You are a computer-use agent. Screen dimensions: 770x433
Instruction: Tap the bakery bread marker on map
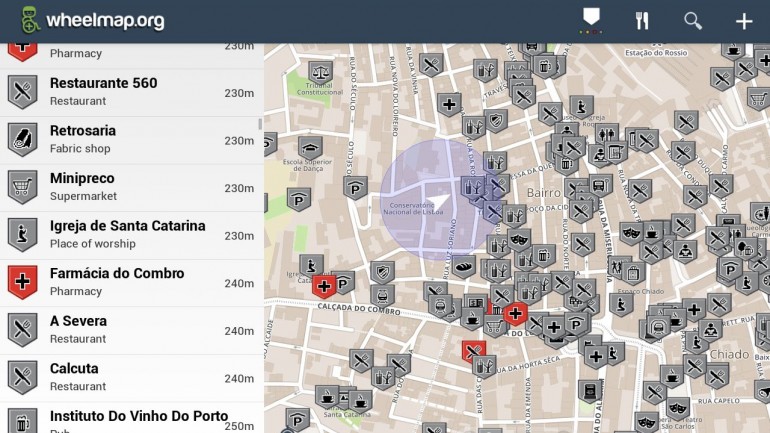(x=463, y=267)
